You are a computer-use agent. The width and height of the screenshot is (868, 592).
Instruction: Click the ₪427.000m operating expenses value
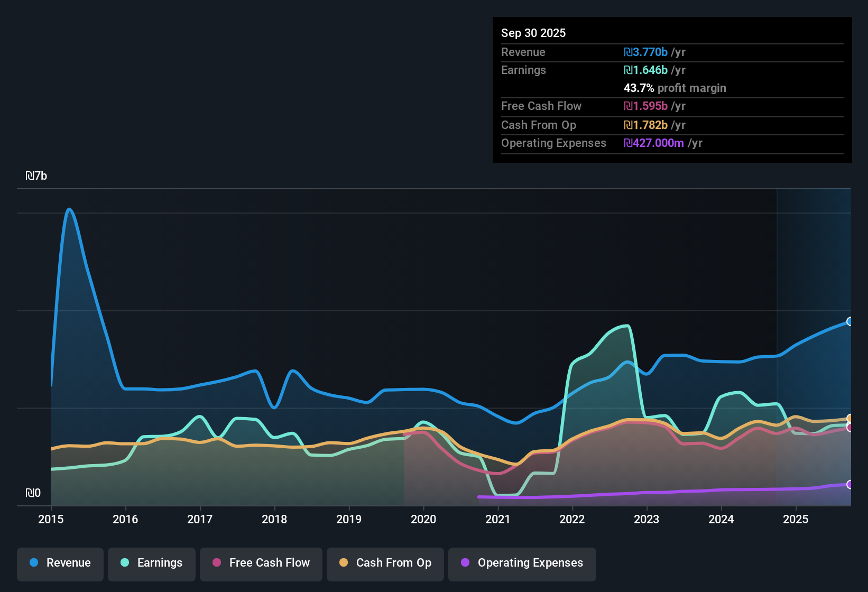(654, 143)
